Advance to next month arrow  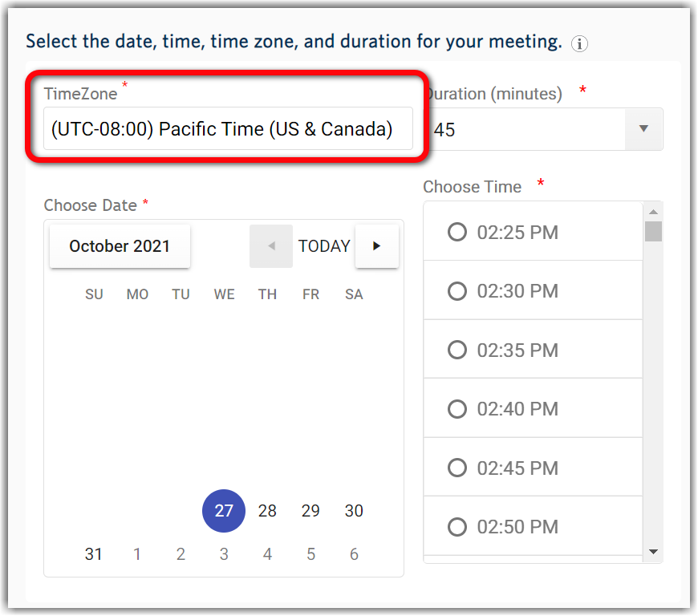[376, 246]
